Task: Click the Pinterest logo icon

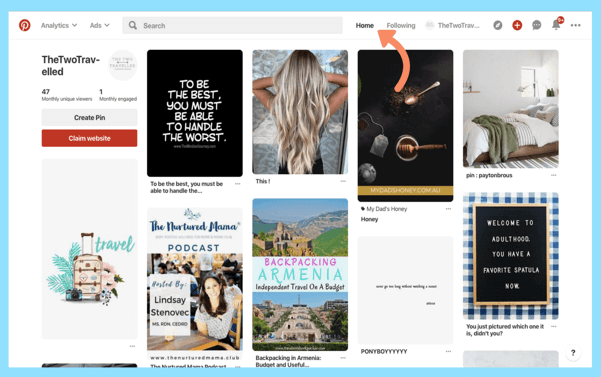Action: point(25,25)
